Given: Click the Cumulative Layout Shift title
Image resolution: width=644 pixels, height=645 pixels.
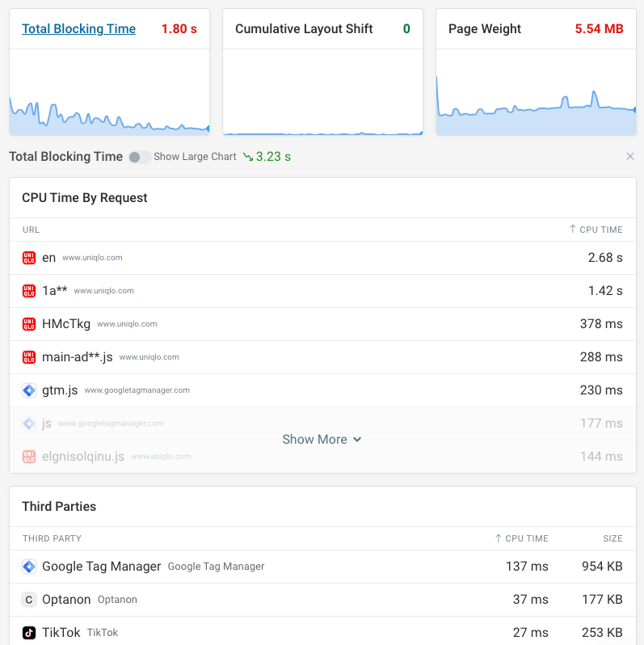Looking at the screenshot, I should tap(304, 29).
